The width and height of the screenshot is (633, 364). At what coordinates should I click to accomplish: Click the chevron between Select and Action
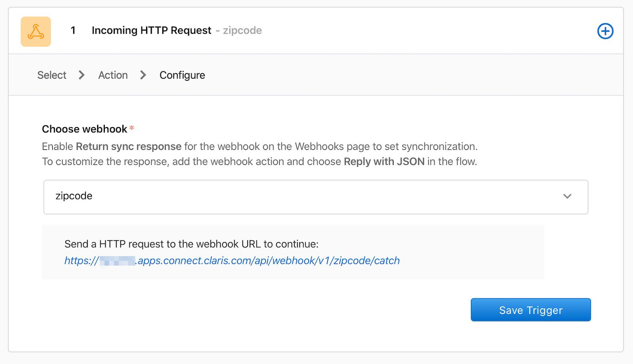click(x=82, y=75)
